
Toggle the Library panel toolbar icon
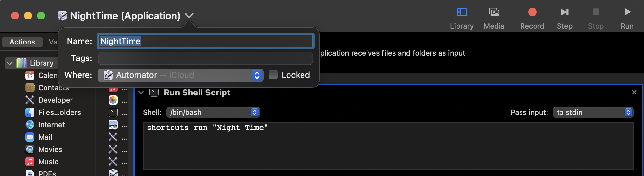[x=462, y=12]
